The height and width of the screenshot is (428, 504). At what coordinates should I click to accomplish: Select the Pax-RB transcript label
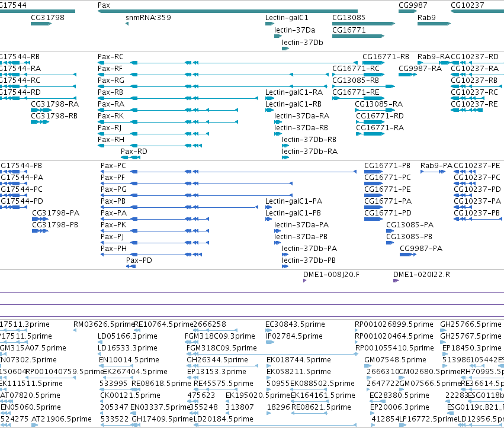[x=111, y=92]
